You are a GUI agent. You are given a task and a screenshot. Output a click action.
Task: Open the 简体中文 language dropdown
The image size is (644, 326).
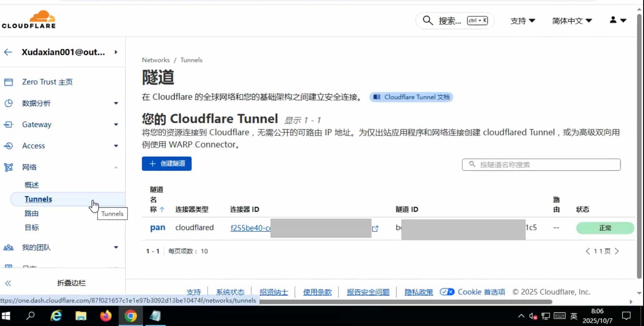[572, 21]
